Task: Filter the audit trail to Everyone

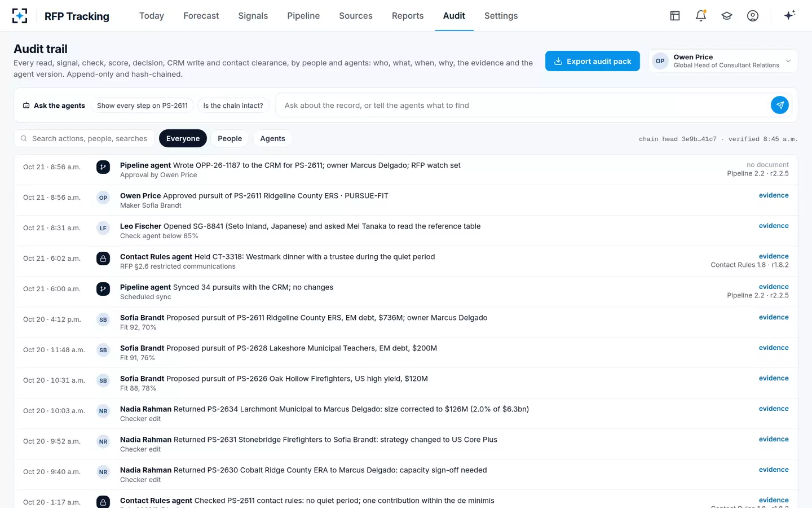Action: coord(183,138)
